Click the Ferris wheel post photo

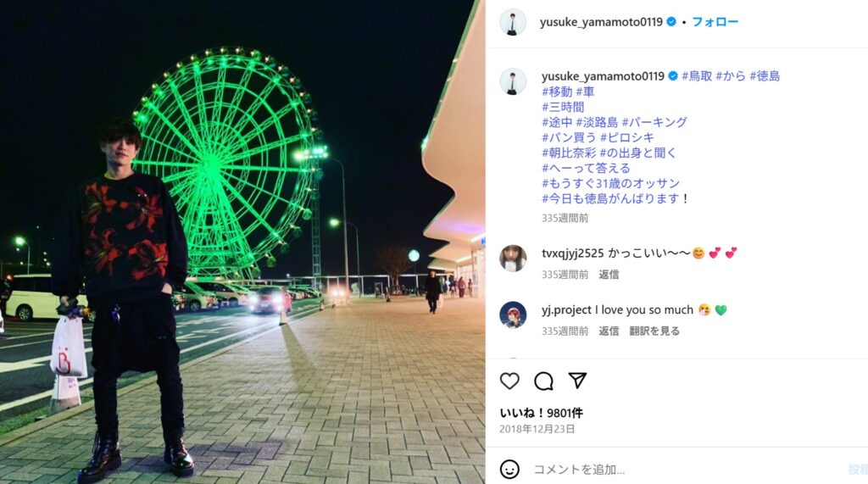click(242, 242)
